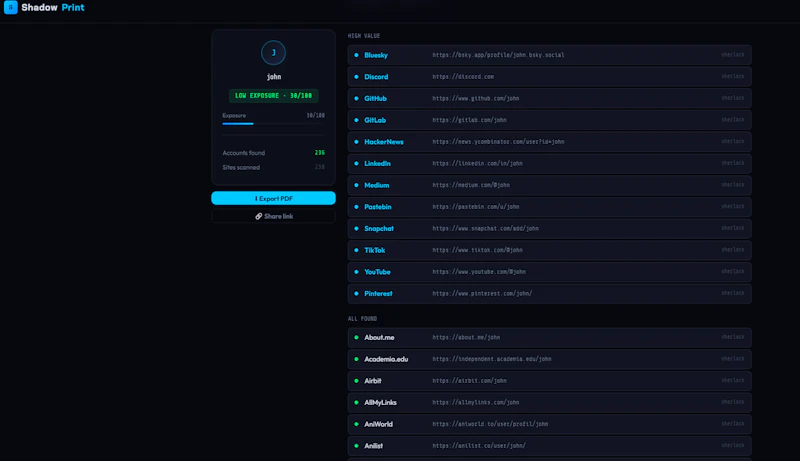This screenshot has width=800, height=461.
Task: Click the about.me/john URL
Action: click(x=466, y=338)
